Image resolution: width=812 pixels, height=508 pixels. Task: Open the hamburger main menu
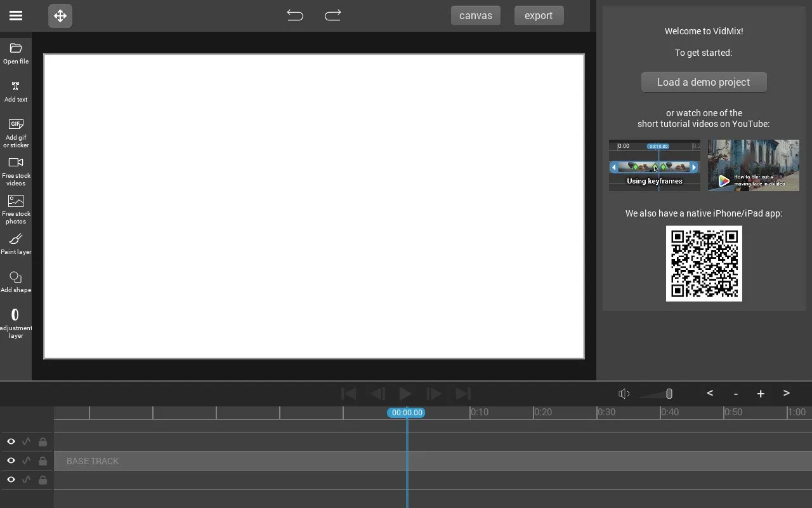16,16
